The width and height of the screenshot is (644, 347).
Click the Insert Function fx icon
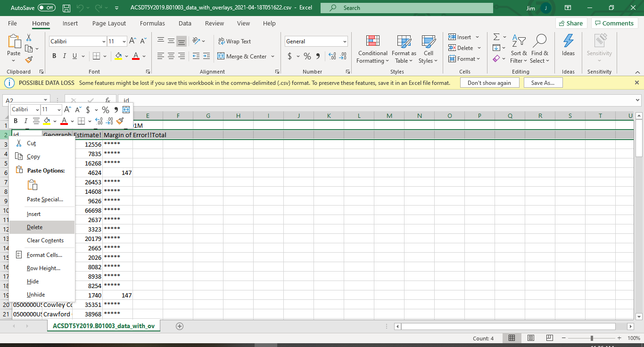(107, 100)
